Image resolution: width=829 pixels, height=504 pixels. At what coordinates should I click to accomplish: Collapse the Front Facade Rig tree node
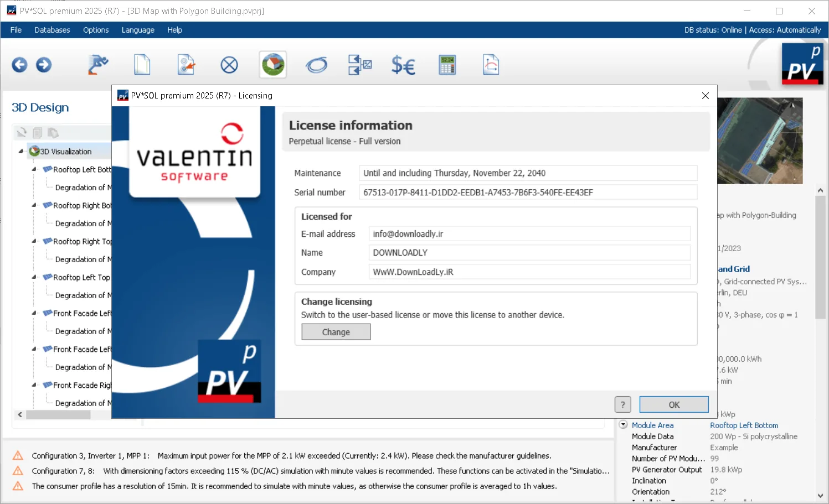click(x=34, y=385)
